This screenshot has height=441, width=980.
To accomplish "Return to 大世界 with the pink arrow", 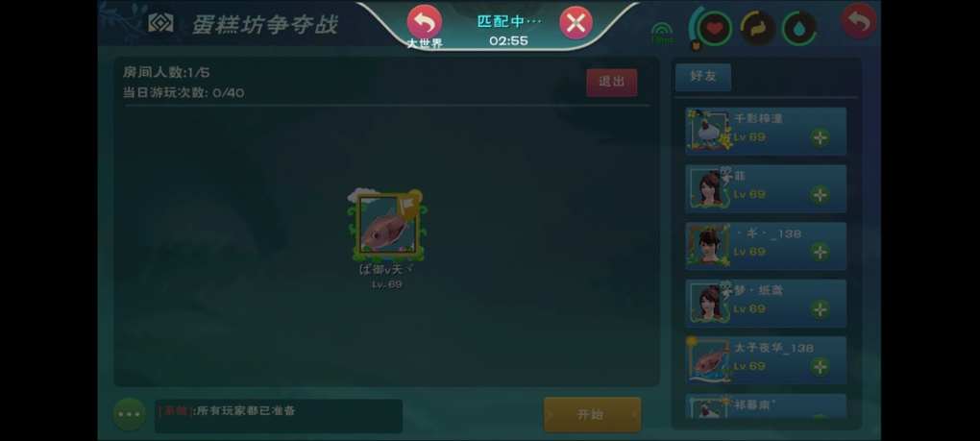I will (x=425, y=22).
